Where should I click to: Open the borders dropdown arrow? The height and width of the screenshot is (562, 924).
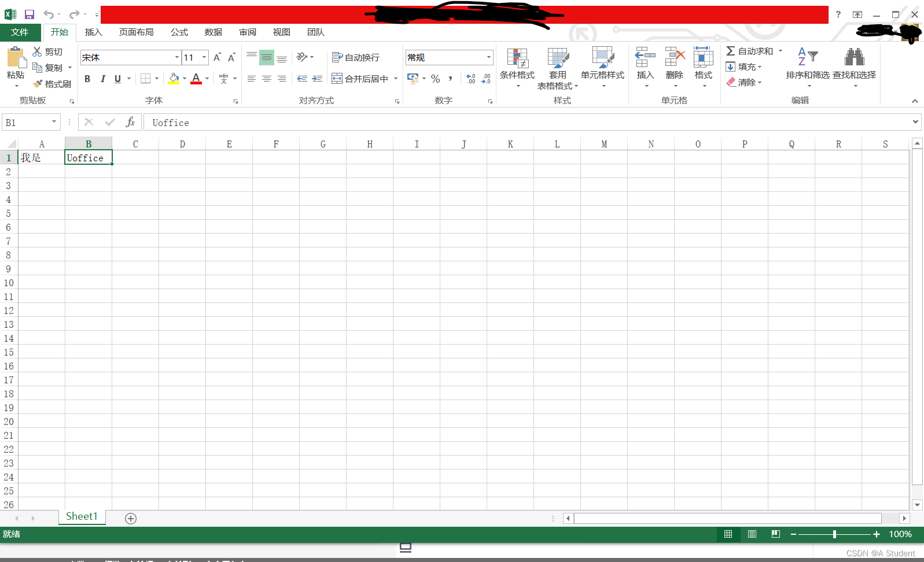coord(157,79)
